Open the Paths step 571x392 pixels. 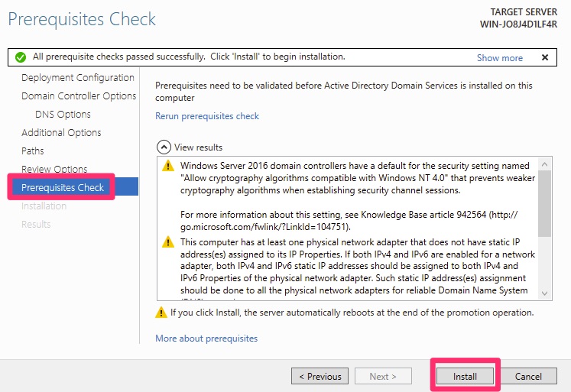click(32, 151)
